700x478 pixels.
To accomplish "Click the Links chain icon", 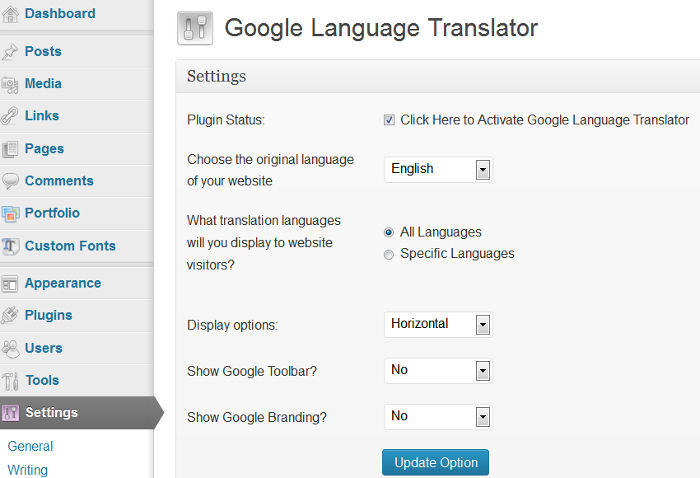I will [x=10, y=116].
